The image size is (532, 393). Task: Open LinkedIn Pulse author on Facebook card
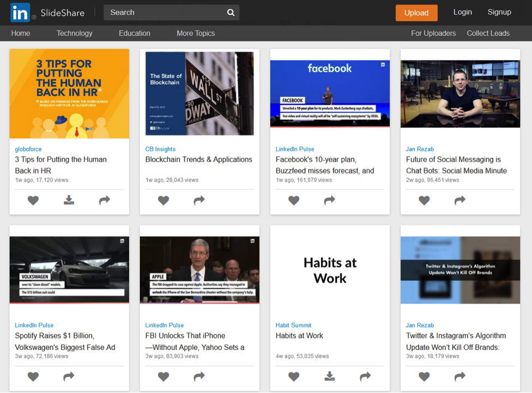tap(295, 149)
